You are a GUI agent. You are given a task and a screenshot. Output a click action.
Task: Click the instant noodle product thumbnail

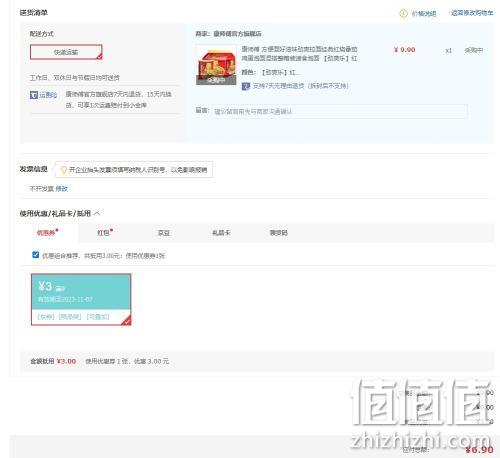coord(216,65)
